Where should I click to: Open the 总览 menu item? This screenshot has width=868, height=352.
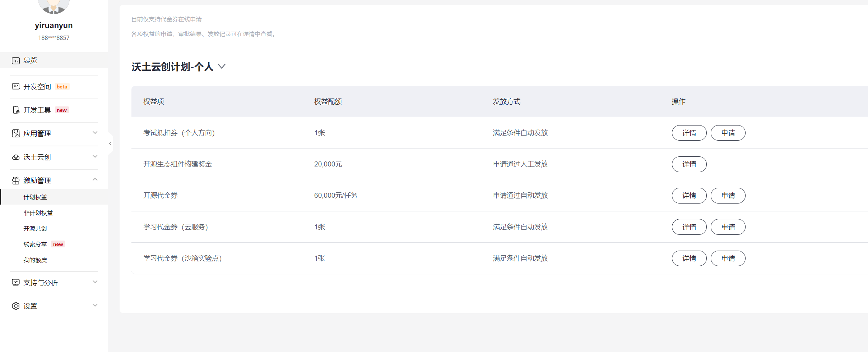pos(54,60)
